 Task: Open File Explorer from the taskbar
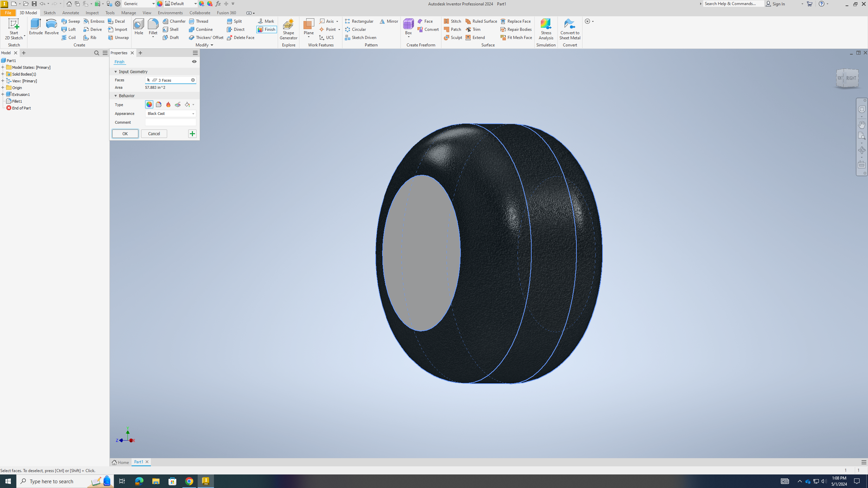[156, 481]
